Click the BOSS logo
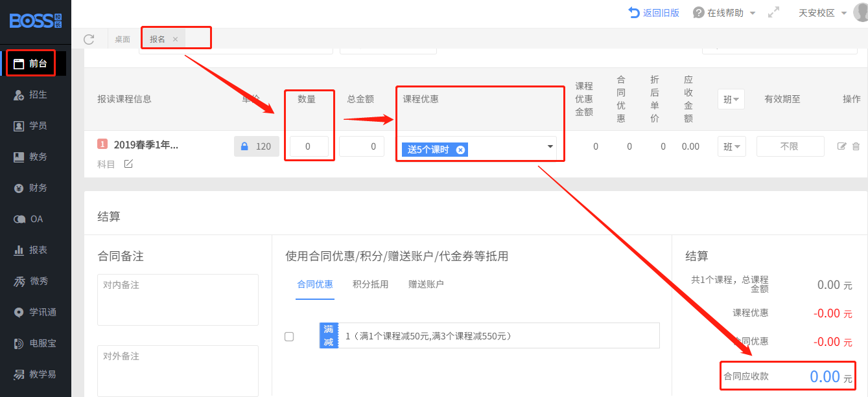The image size is (868, 397). click(x=36, y=21)
